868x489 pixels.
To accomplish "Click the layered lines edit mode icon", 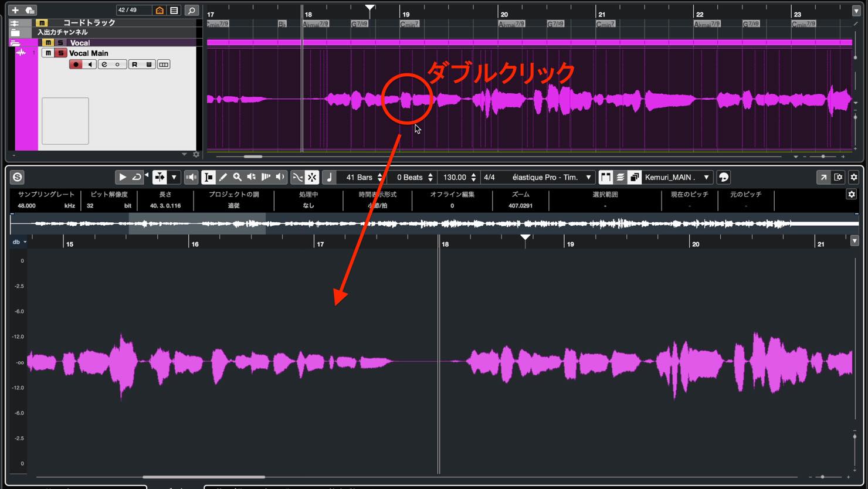I will tap(620, 177).
